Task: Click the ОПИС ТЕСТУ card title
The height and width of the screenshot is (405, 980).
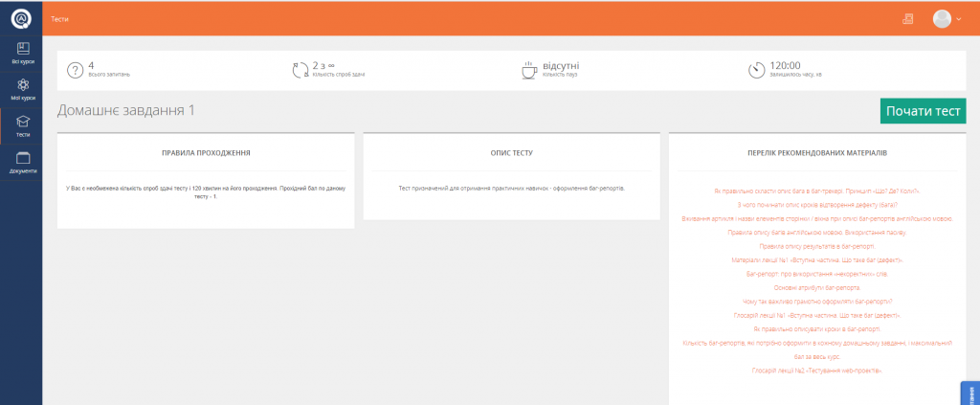Action: [511, 152]
